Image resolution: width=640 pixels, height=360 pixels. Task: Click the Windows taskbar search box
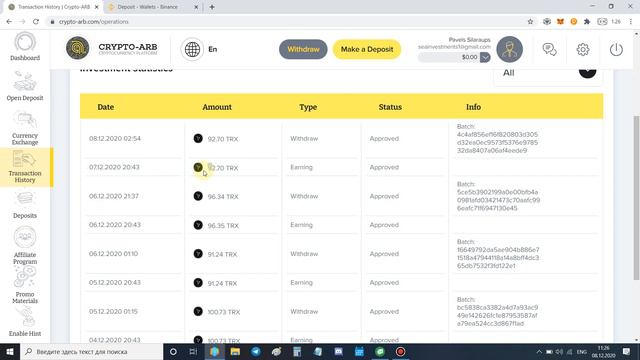pyautogui.click(x=91, y=351)
